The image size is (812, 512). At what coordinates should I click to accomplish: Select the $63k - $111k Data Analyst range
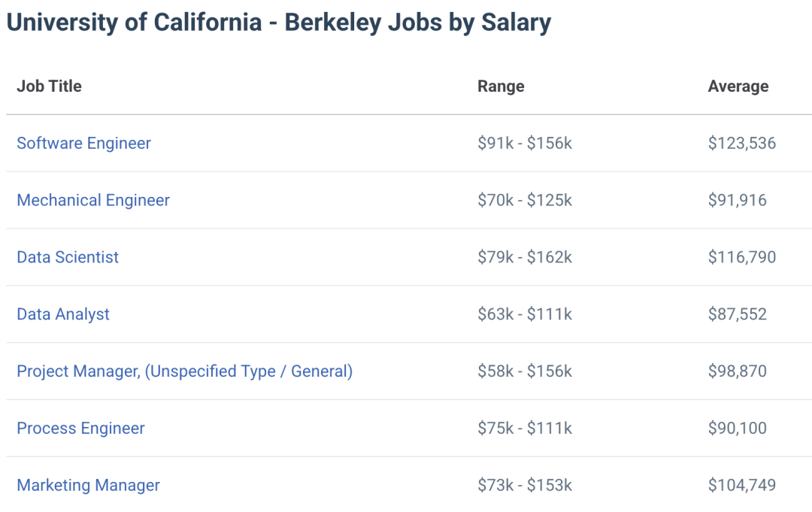click(525, 314)
